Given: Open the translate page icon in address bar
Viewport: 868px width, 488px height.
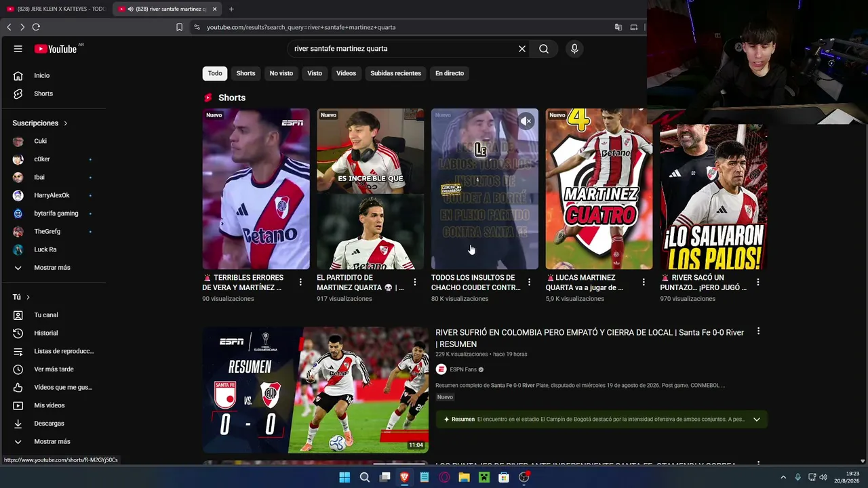Looking at the screenshot, I should [x=618, y=27].
